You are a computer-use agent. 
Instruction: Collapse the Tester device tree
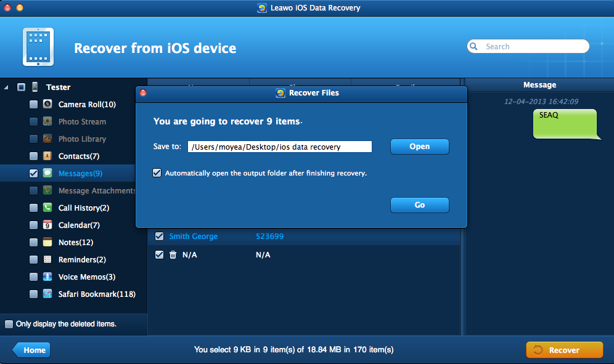pyautogui.click(x=6, y=87)
